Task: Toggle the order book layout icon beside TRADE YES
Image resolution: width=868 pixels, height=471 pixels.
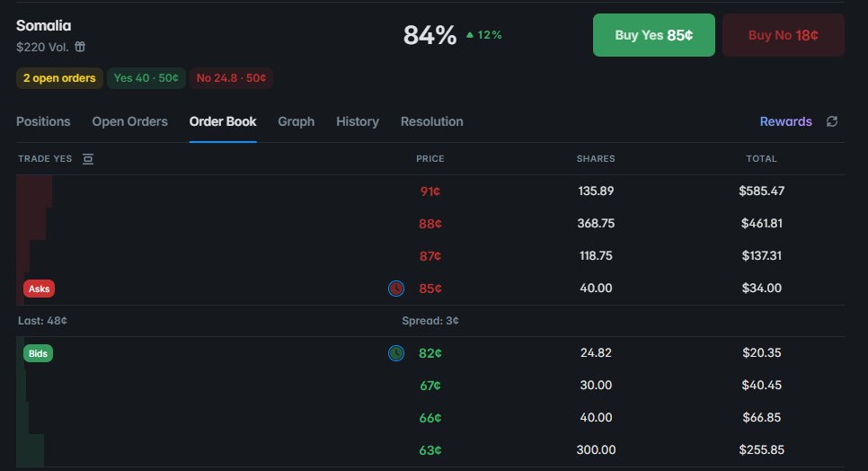Action: [87, 159]
